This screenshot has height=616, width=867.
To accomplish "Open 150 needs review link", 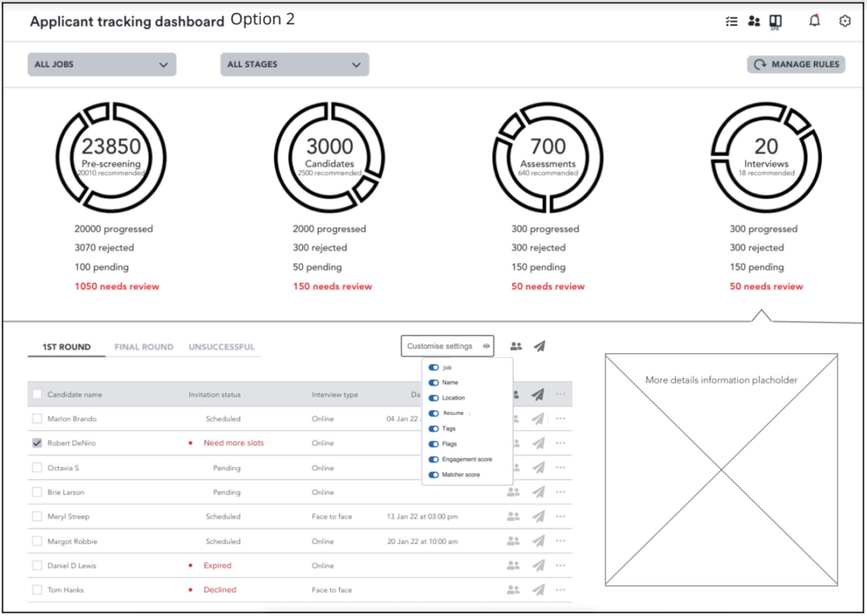I will click(x=333, y=286).
